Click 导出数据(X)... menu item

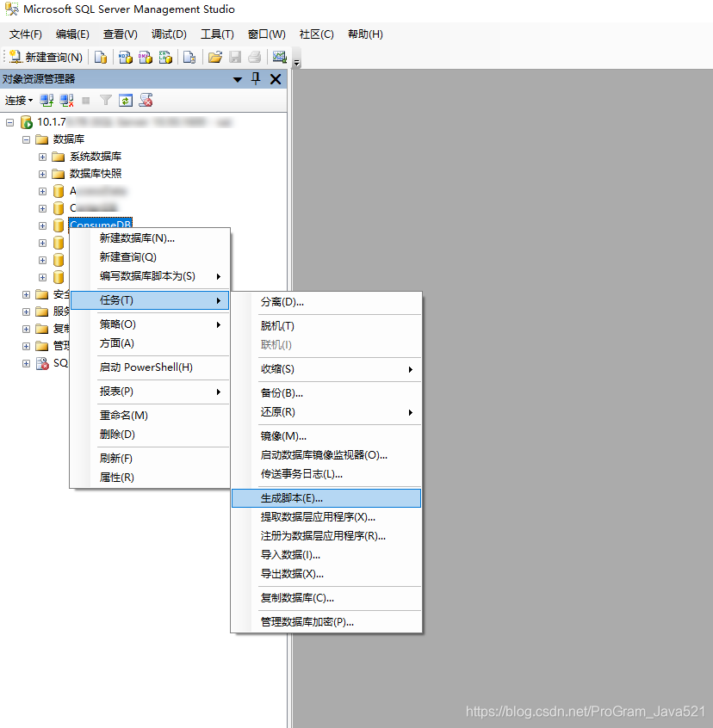326,574
